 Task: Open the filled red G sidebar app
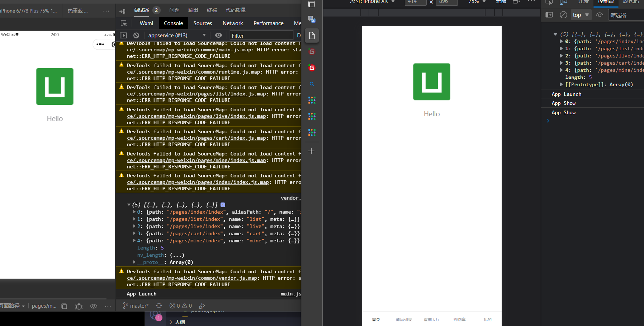coord(312,68)
